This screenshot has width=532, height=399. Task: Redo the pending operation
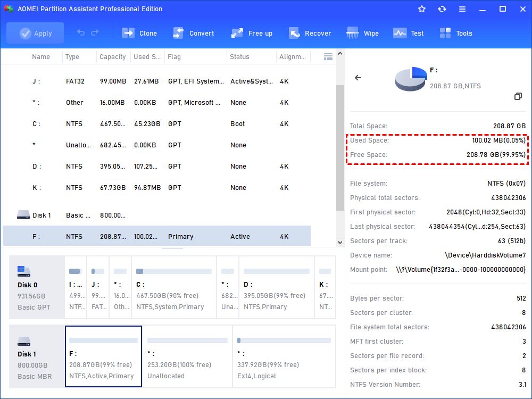(95, 32)
